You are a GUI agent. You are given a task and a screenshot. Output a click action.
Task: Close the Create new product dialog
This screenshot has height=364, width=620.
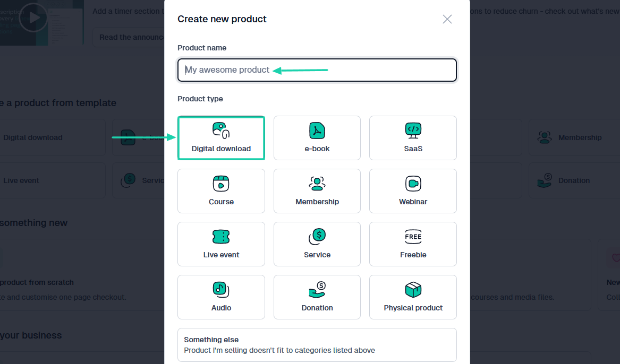(x=447, y=19)
